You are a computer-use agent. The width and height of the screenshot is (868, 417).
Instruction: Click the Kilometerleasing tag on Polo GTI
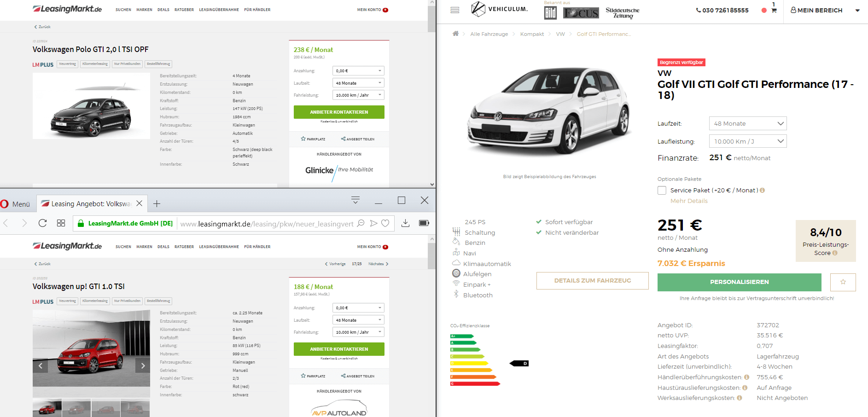click(x=95, y=64)
